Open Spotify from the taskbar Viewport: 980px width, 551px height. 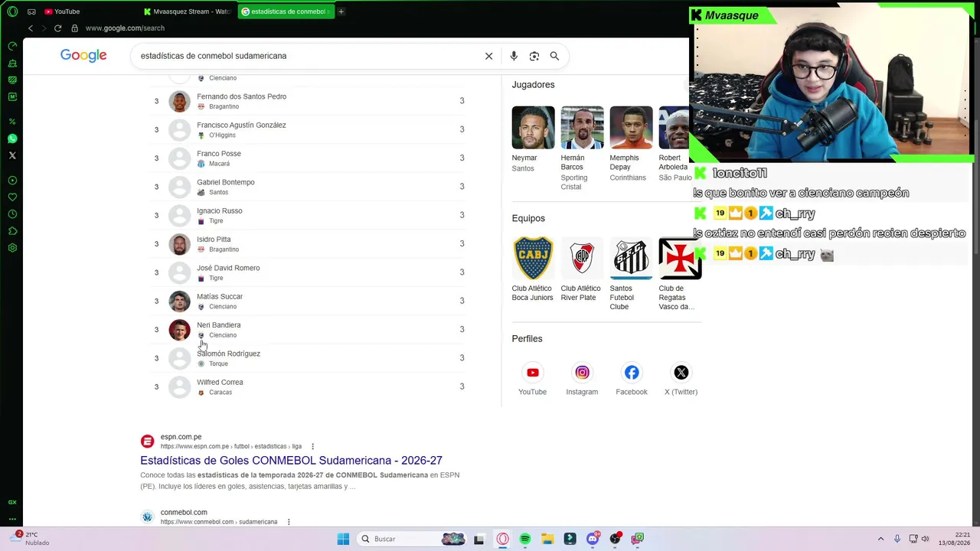(525, 539)
